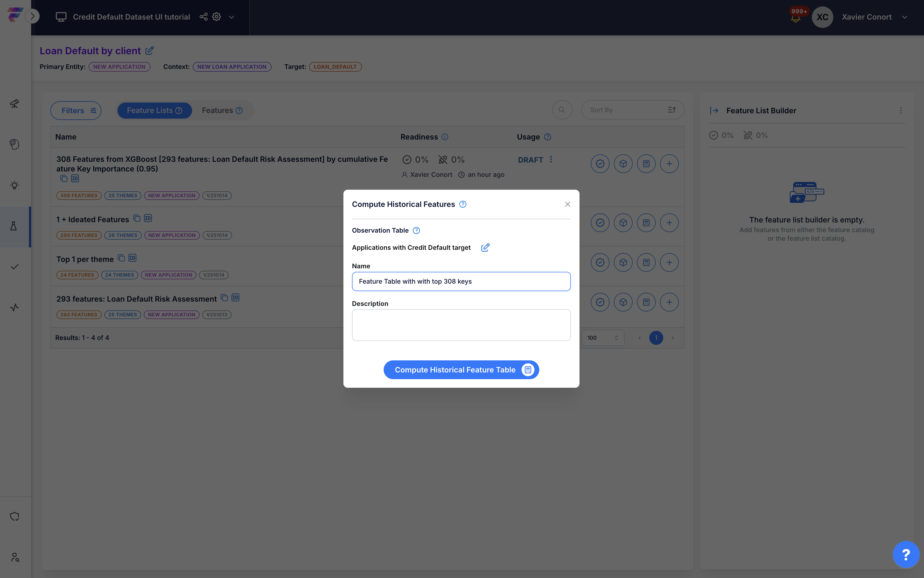Click the edit observation table pencil icon
Image resolution: width=924 pixels, height=578 pixels.
click(x=485, y=248)
